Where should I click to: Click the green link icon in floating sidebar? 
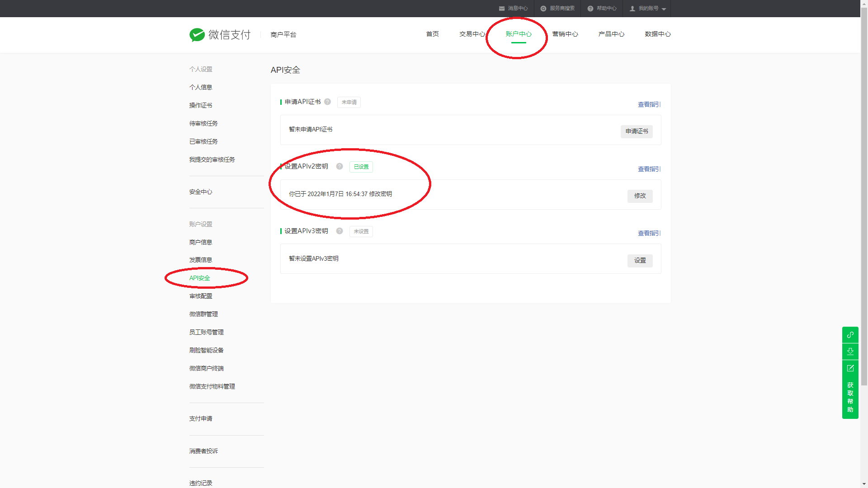[x=850, y=335]
